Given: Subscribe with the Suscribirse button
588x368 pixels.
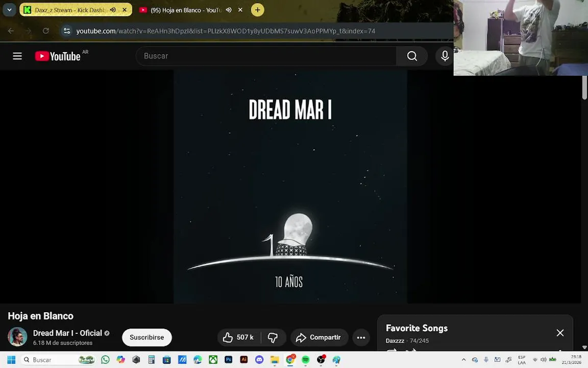Looking at the screenshot, I should 146,337.
